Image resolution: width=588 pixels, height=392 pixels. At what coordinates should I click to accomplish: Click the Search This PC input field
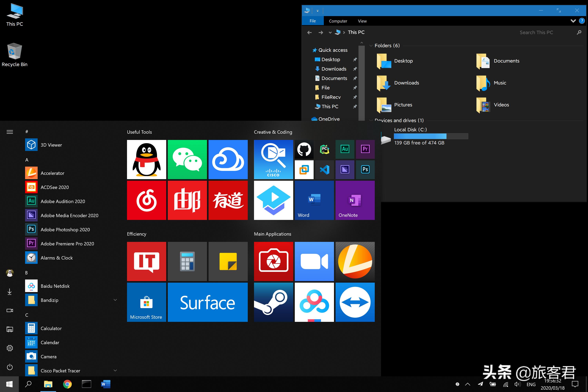coord(536,32)
